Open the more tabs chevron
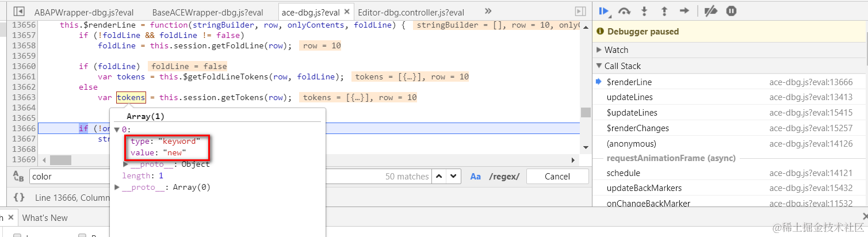868x237 pixels. 488,12
